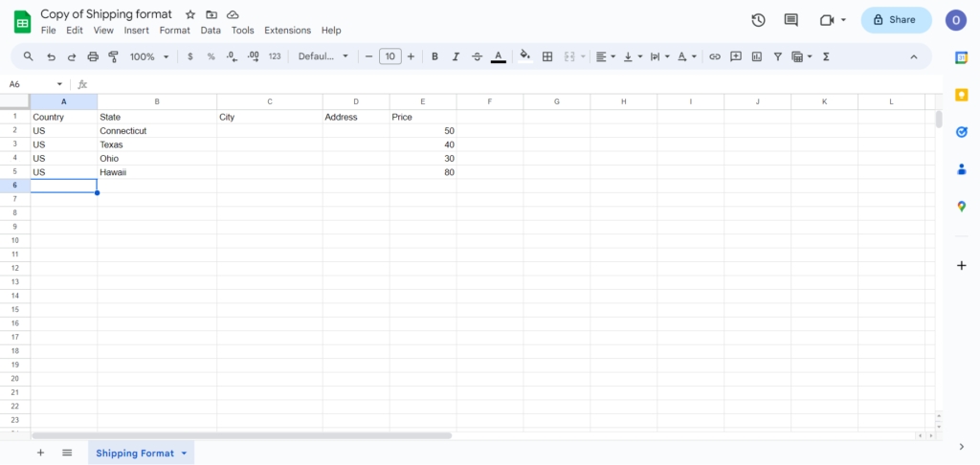Click the Insert chart icon
980x465 pixels.
(756, 56)
